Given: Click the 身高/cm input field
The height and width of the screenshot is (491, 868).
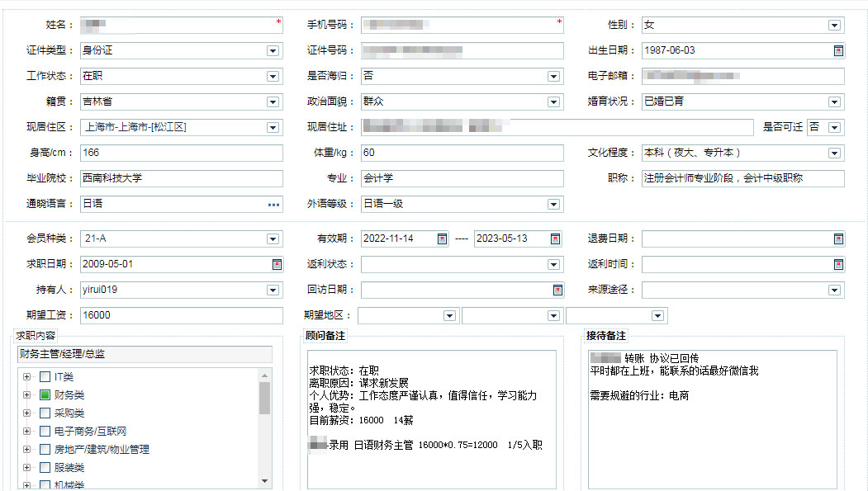Looking at the screenshot, I should point(182,153).
